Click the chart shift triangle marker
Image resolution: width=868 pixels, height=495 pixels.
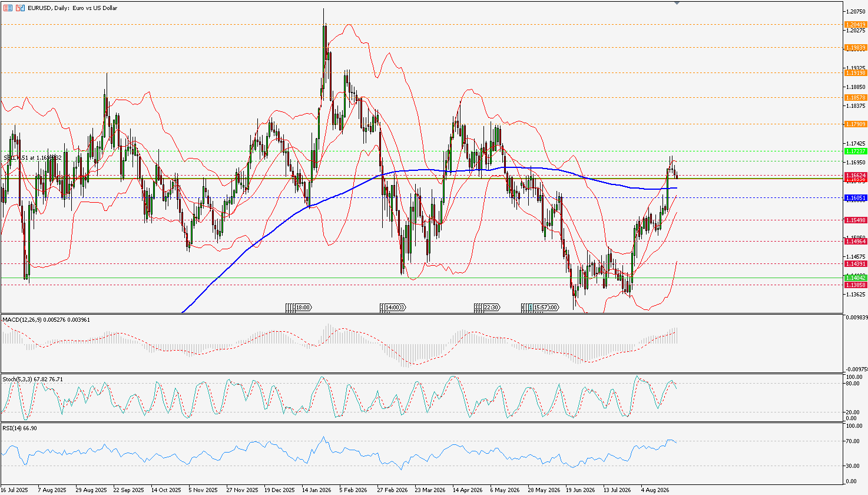coord(677,3)
